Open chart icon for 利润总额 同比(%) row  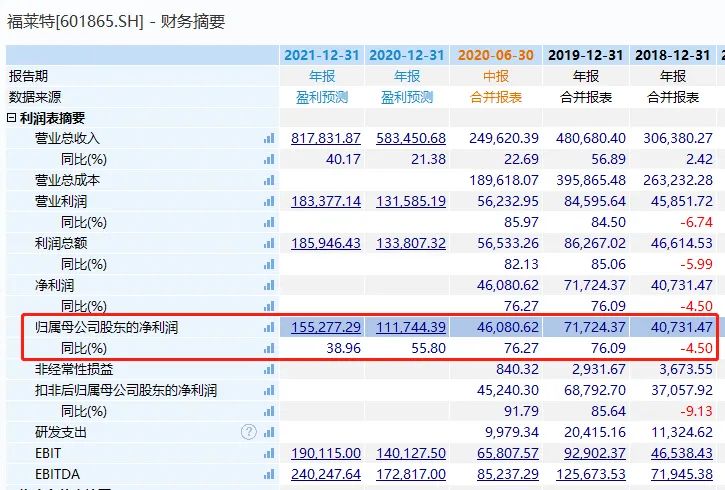269,264
